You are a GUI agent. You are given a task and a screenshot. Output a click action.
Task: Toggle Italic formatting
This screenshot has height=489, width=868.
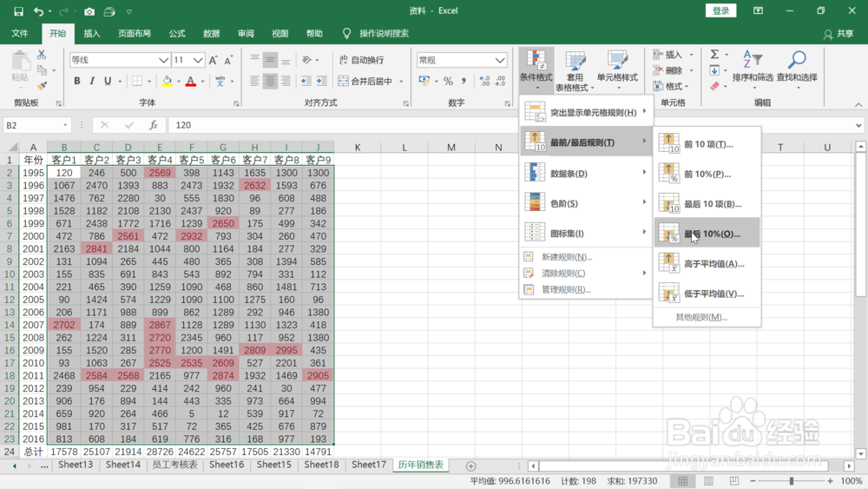[x=92, y=82]
